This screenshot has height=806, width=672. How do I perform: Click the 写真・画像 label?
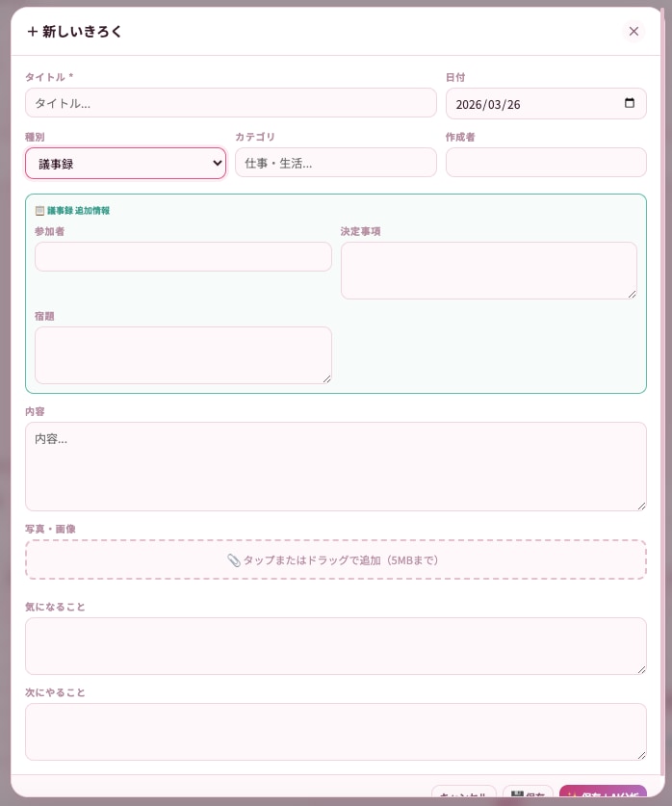coord(50,529)
